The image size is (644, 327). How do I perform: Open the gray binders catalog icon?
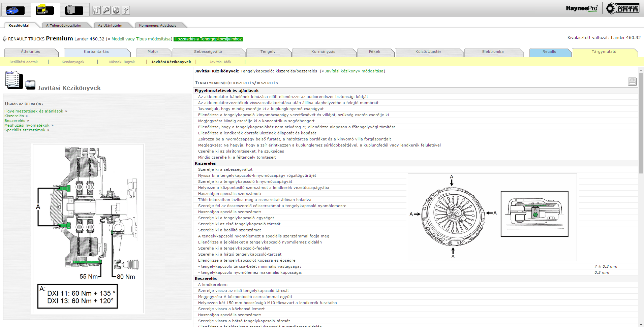pyautogui.click(x=74, y=10)
